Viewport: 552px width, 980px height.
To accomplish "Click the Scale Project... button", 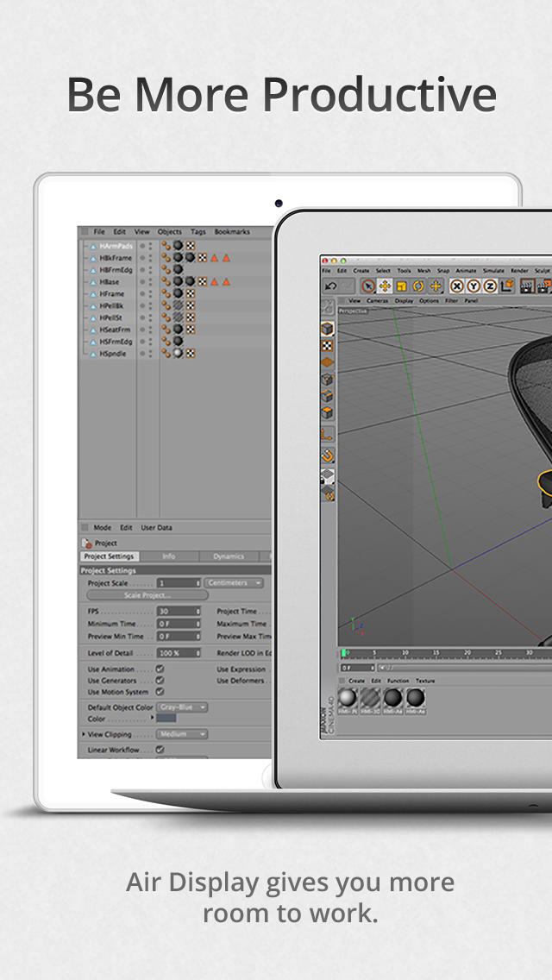I will [147, 595].
